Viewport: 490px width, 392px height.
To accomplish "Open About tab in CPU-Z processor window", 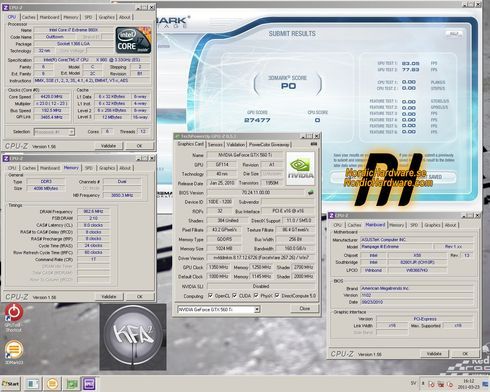I will (125, 17).
